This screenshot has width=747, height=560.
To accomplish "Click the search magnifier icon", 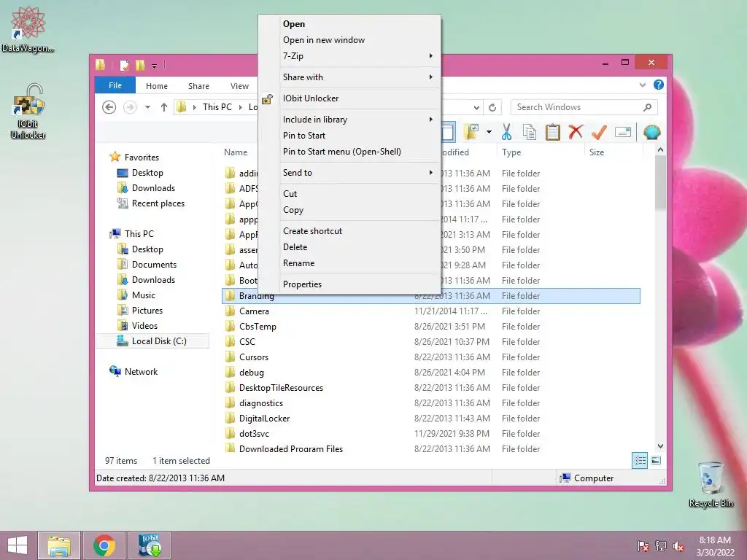I will 647,107.
